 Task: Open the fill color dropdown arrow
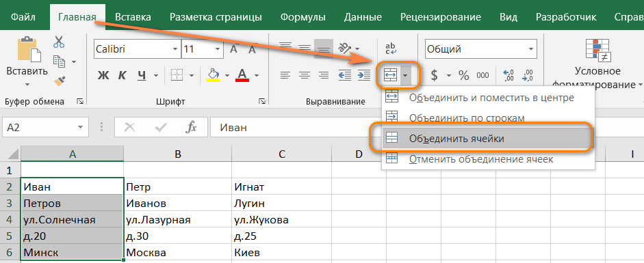[x=227, y=75]
